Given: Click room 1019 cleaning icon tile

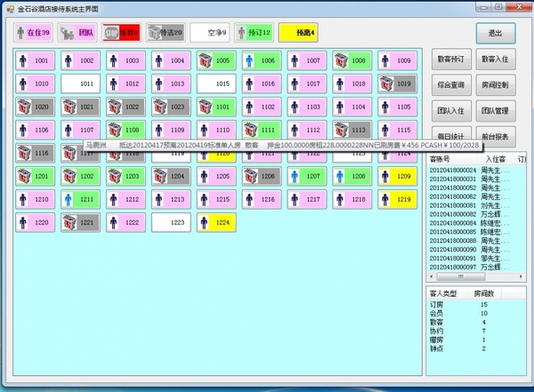Looking at the screenshot, I should [398, 84].
